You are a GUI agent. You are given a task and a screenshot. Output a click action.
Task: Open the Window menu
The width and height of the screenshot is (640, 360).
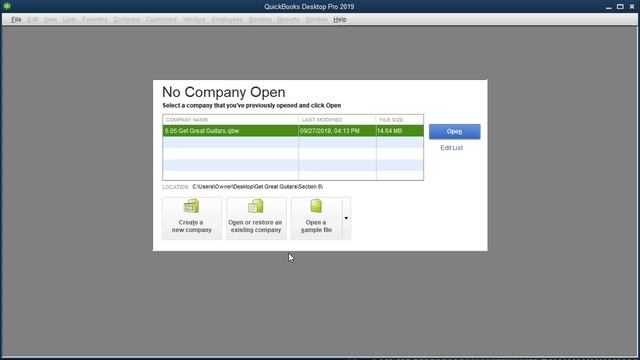316,19
